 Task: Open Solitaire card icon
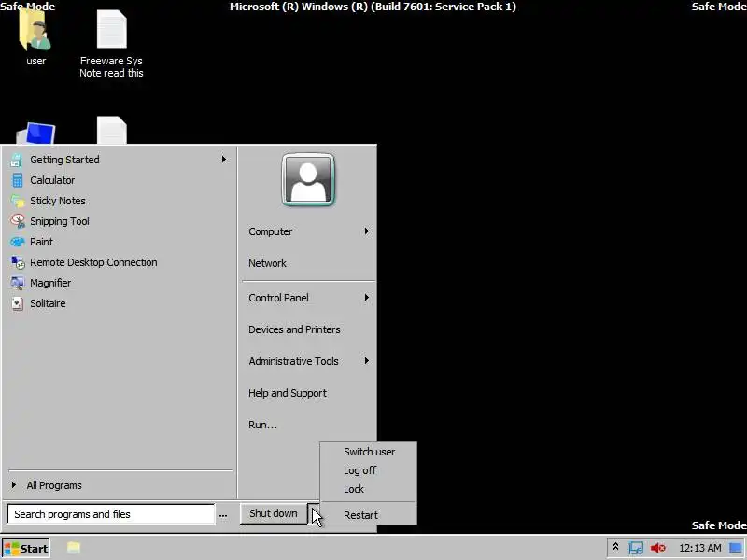pos(18,303)
